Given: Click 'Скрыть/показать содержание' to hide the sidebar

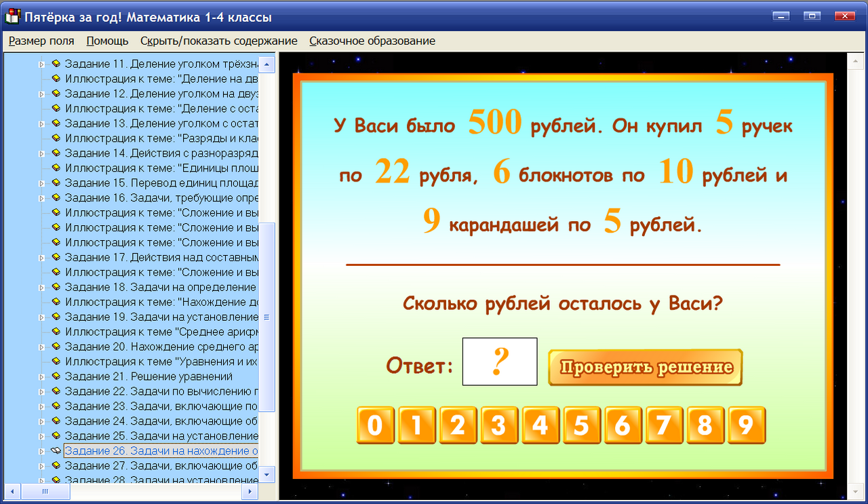Looking at the screenshot, I should pyautogui.click(x=218, y=41).
